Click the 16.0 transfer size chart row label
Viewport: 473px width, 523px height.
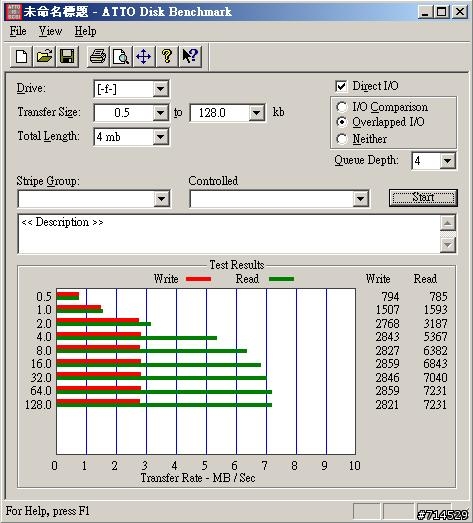(41, 364)
